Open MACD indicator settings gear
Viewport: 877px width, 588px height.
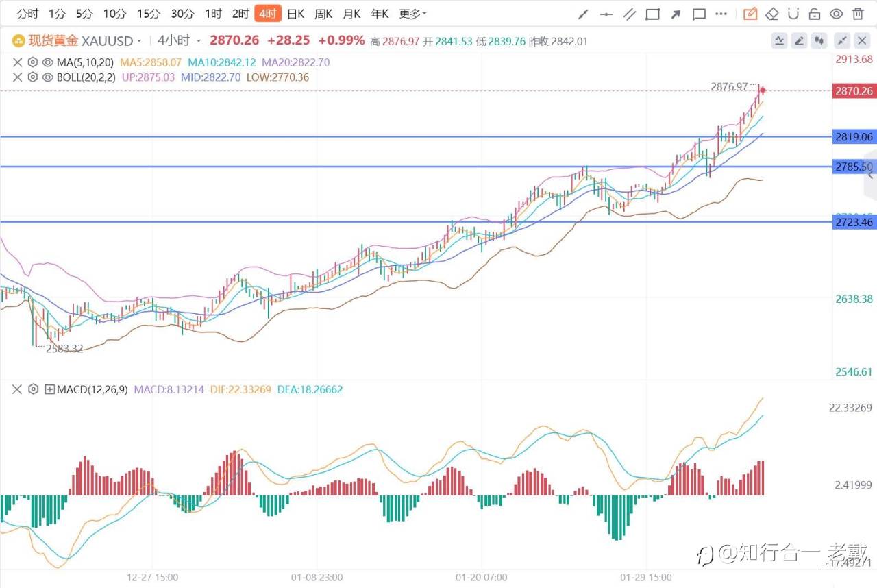pos(33,389)
